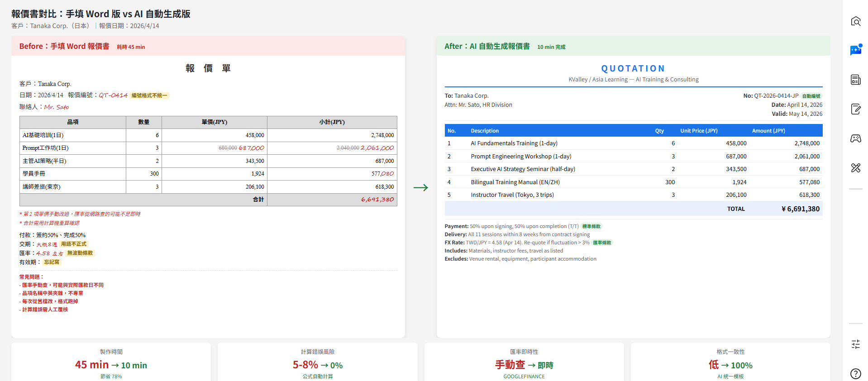
Task: Click the 製作時間 45 min → 10 min card
Action: tap(111, 362)
